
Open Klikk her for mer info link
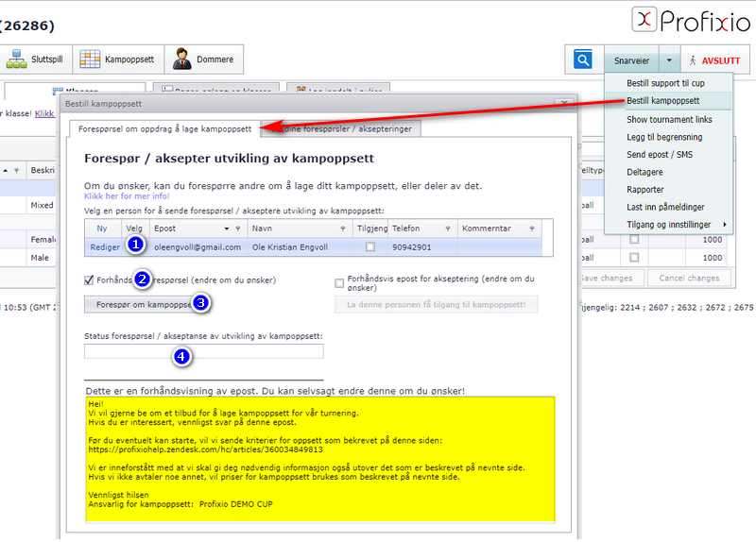pyautogui.click(x=127, y=196)
